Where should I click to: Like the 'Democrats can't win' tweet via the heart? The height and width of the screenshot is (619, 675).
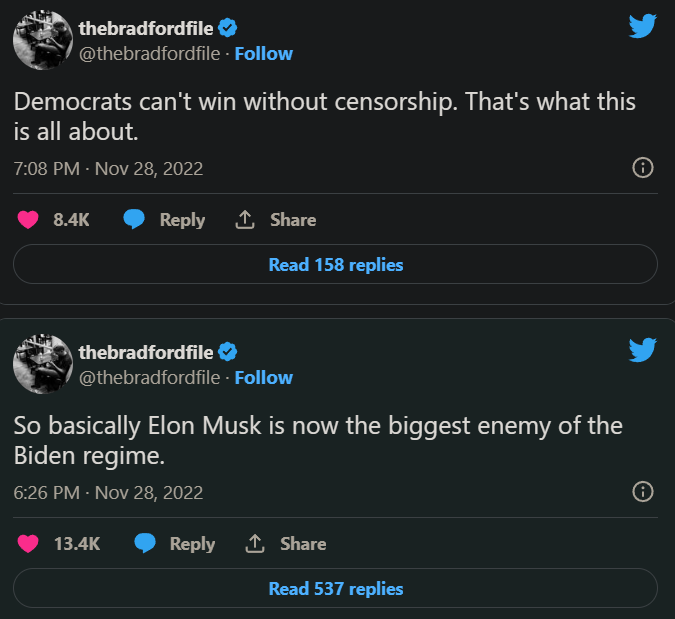(x=28, y=220)
